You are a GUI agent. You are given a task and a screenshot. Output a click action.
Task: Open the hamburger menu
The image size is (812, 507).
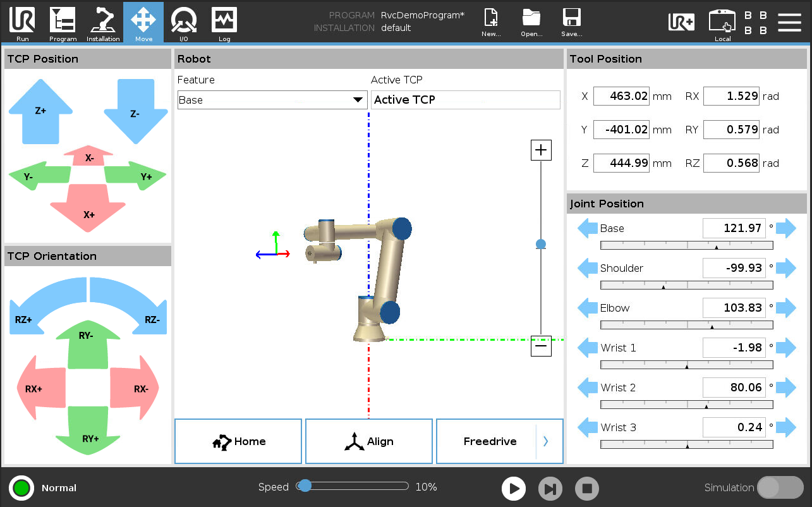(789, 21)
